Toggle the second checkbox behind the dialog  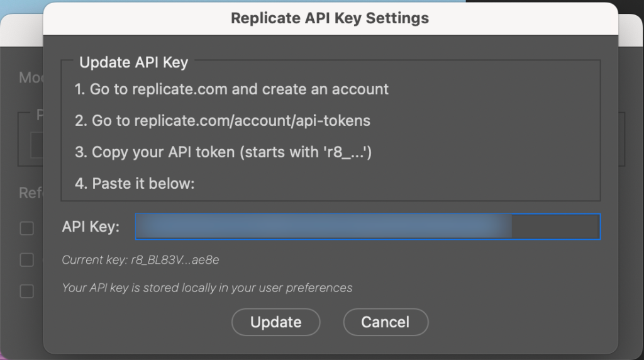click(x=26, y=259)
